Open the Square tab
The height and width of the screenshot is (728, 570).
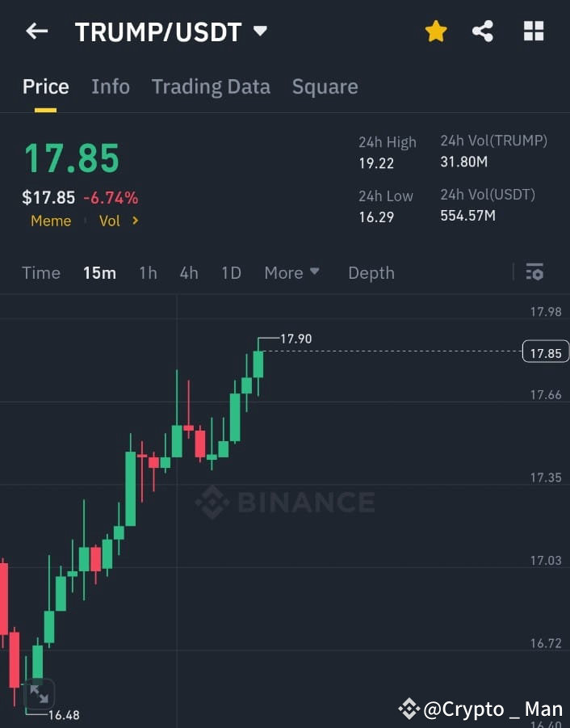[x=325, y=86]
